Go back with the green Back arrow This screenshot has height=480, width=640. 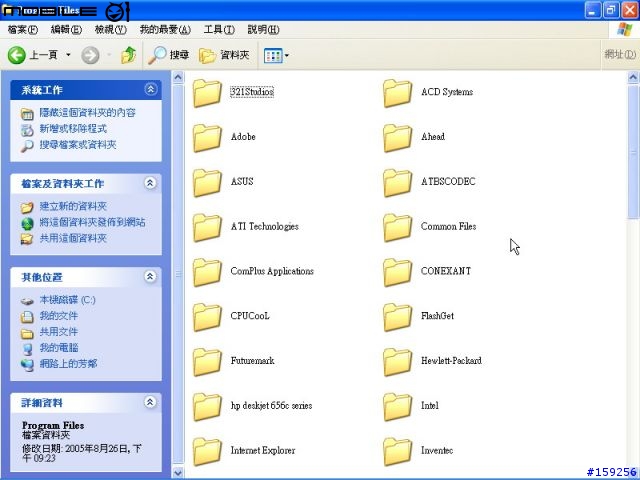point(17,55)
